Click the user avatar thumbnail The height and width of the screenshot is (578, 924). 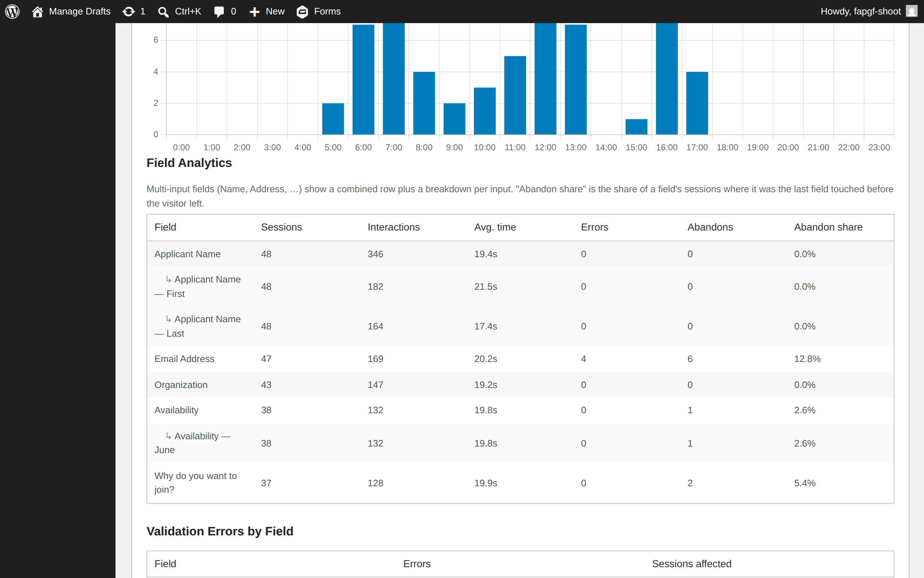[912, 12]
